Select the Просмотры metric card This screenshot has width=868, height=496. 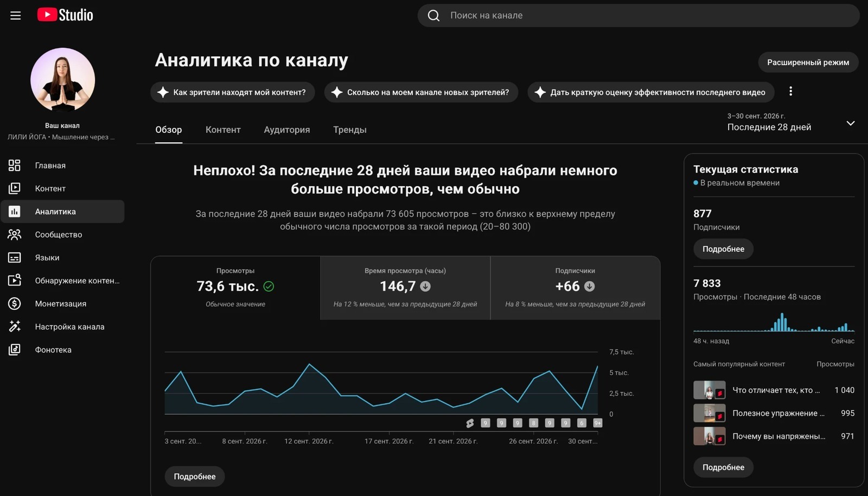235,288
